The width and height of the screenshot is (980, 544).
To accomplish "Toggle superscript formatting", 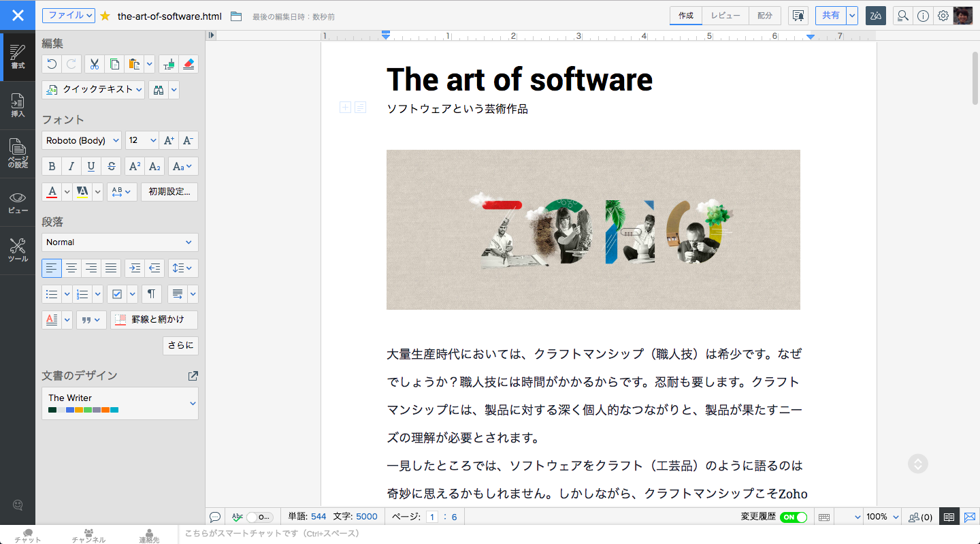I will pyautogui.click(x=135, y=166).
